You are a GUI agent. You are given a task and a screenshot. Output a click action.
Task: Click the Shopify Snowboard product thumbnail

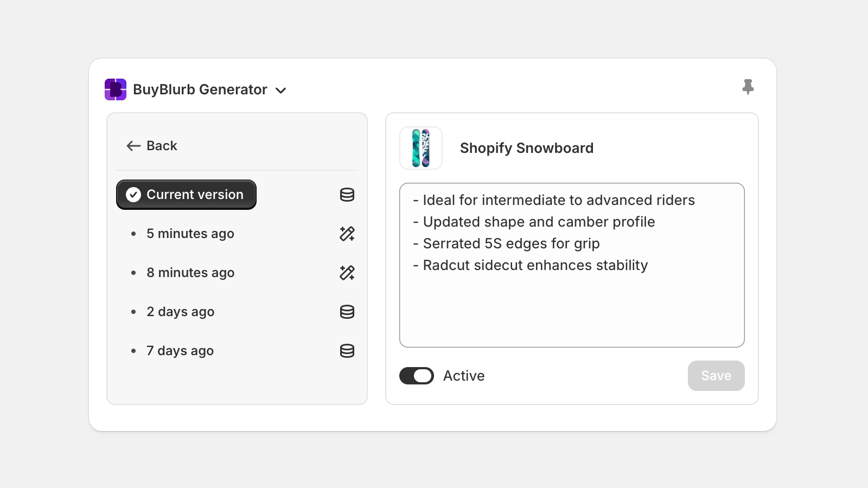point(421,148)
